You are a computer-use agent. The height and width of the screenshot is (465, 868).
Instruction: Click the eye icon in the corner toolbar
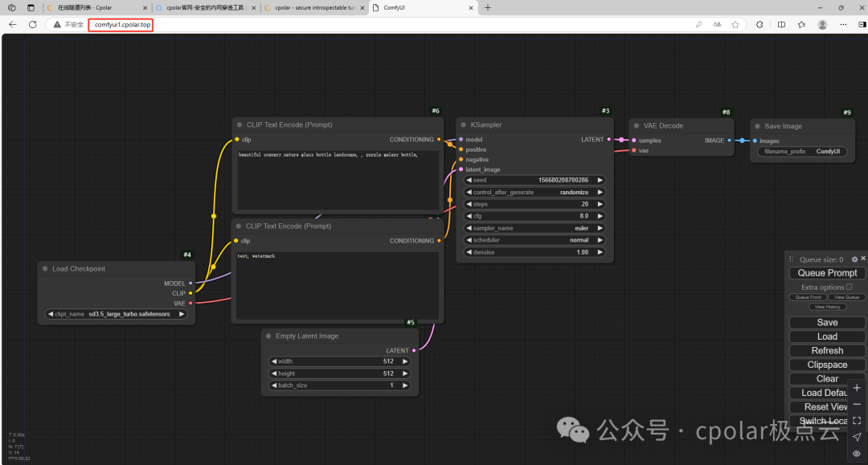tap(856, 453)
